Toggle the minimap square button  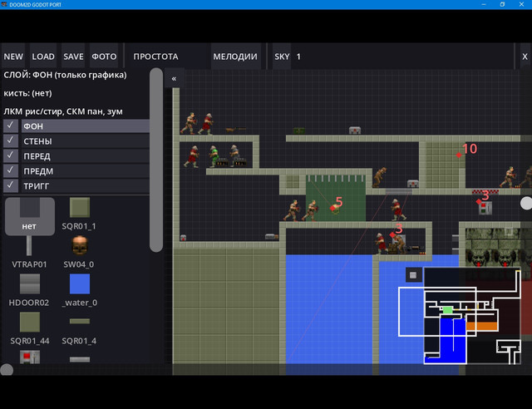coord(413,275)
